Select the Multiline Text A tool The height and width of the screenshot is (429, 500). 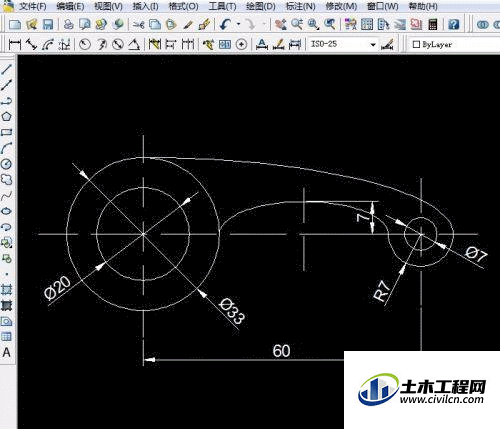(x=7, y=353)
